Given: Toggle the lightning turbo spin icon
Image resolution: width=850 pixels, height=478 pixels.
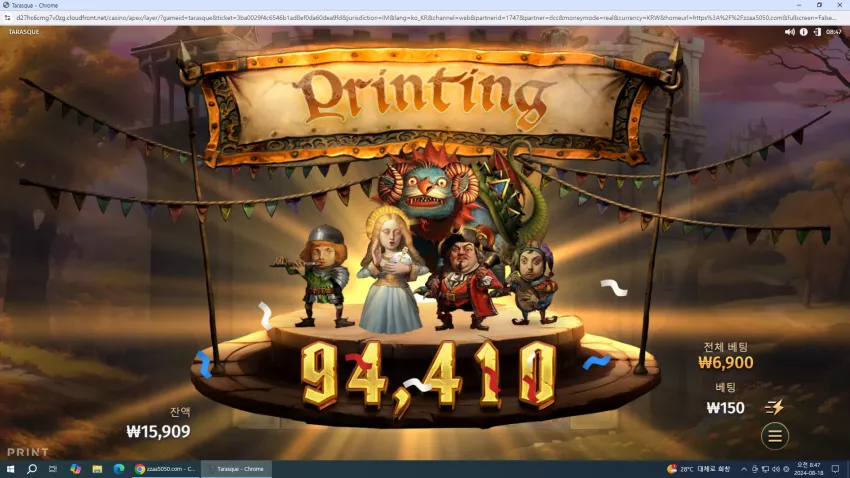Looking at the screenshot, I should pyautogui.click(x=775, y=407).
